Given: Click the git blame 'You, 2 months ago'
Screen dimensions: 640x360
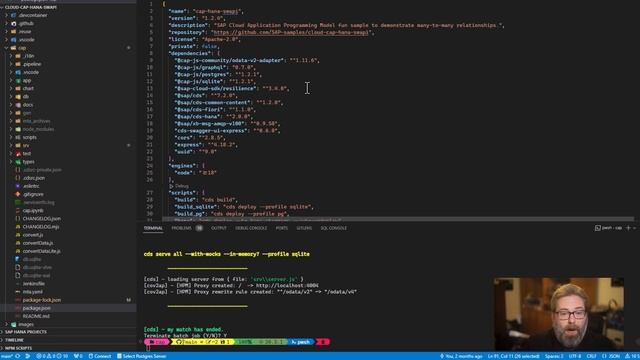Looking at the screenshot, I should 461,356.
